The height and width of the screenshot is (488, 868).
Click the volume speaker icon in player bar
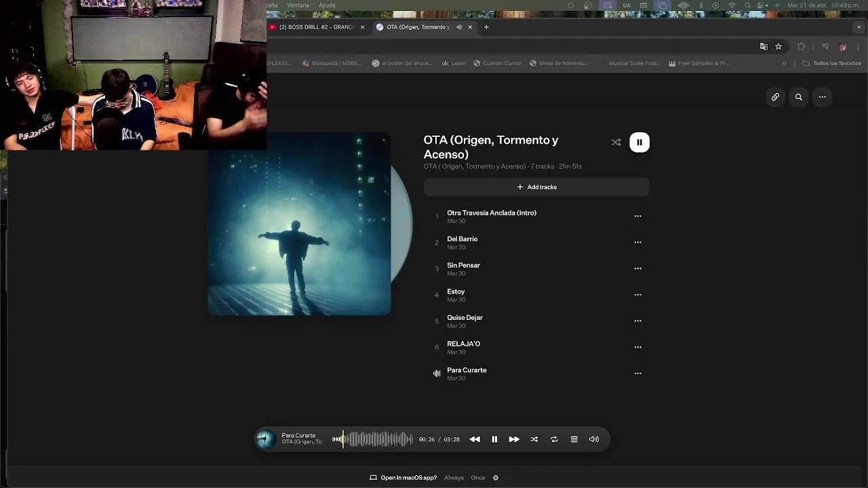pyautogui.click(x=594, y=439)
